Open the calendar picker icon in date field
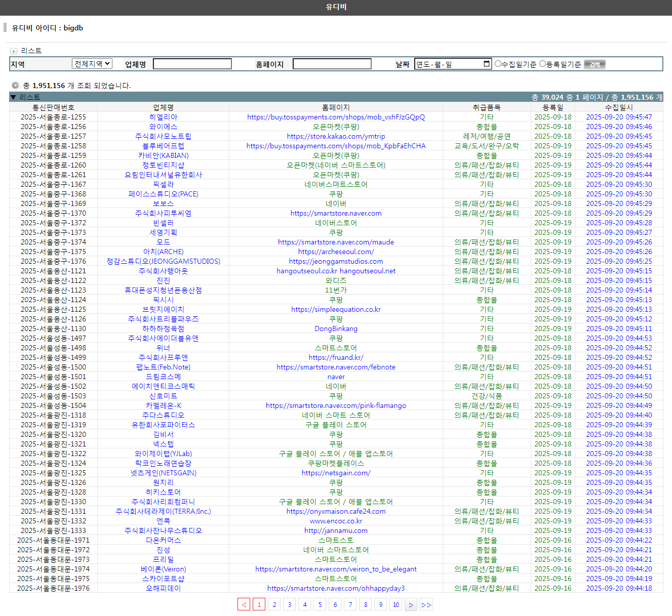This screenshot has height=616, width=672. pos(487,64)
